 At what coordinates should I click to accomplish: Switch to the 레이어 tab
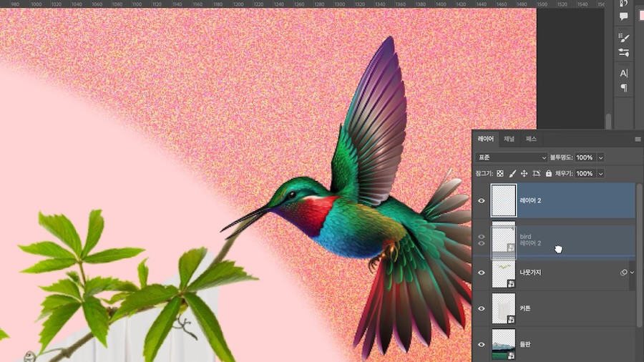(x=485, y=139)
